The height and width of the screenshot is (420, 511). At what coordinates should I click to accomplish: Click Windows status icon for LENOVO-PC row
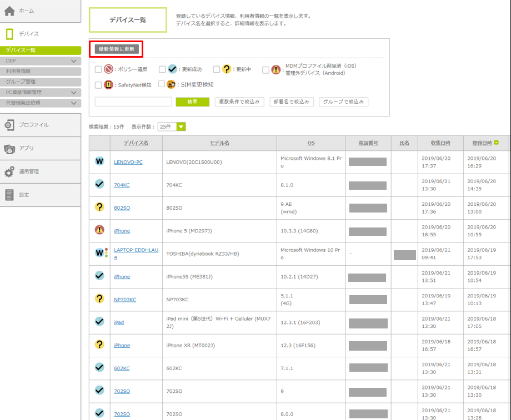click(99, 161)
